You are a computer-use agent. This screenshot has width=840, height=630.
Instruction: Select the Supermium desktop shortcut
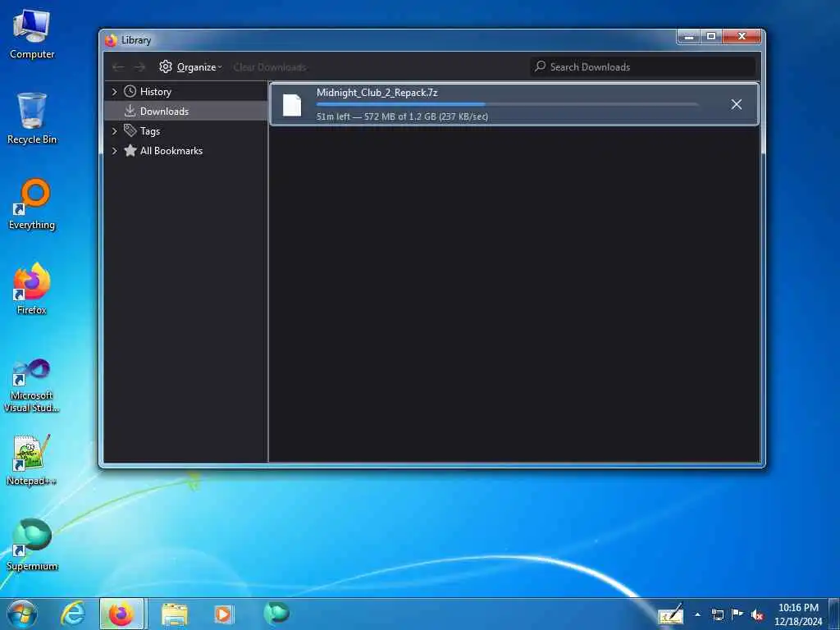[x=32, y=545]
